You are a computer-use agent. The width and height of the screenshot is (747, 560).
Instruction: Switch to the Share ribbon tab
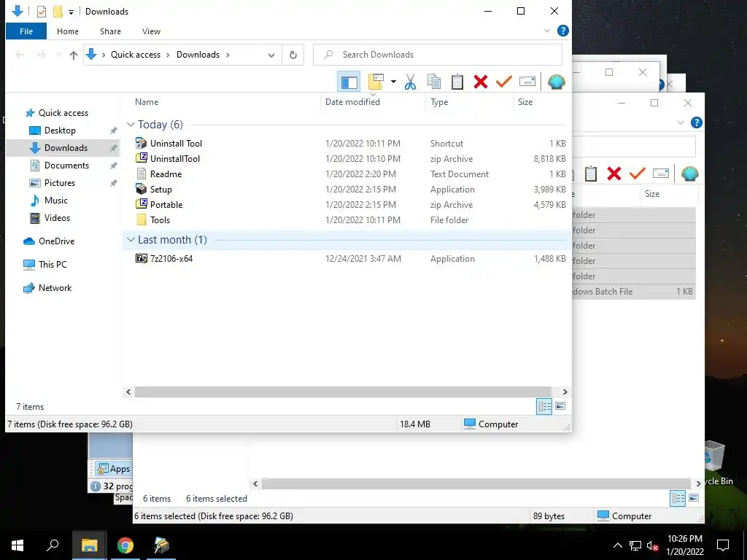point(110,31)
